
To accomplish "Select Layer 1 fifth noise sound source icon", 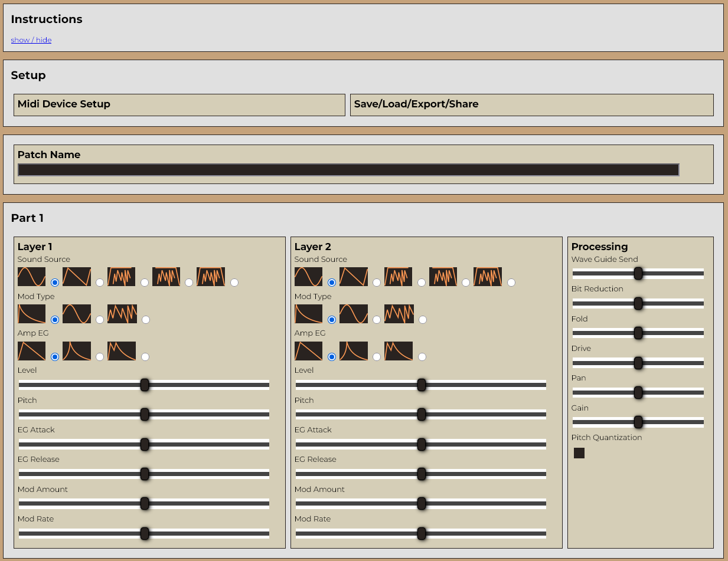I will coord(211,277).
